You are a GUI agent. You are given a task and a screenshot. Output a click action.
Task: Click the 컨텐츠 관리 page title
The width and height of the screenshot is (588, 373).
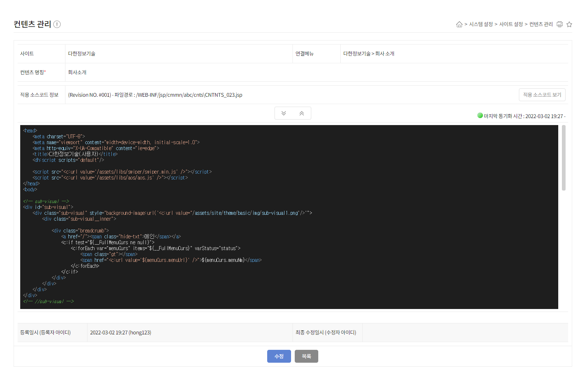coord(32,24)
